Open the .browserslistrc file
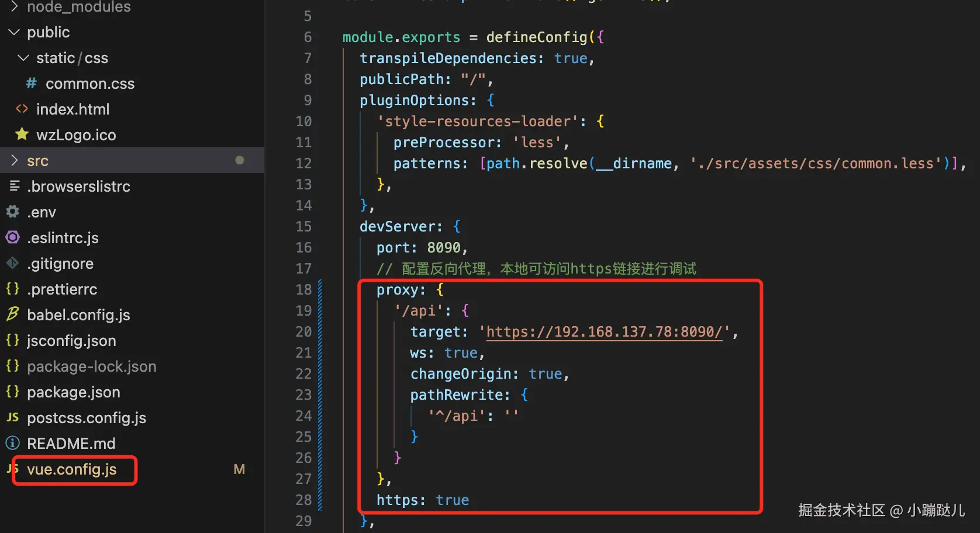980x533 pixels. coord(78,186)
